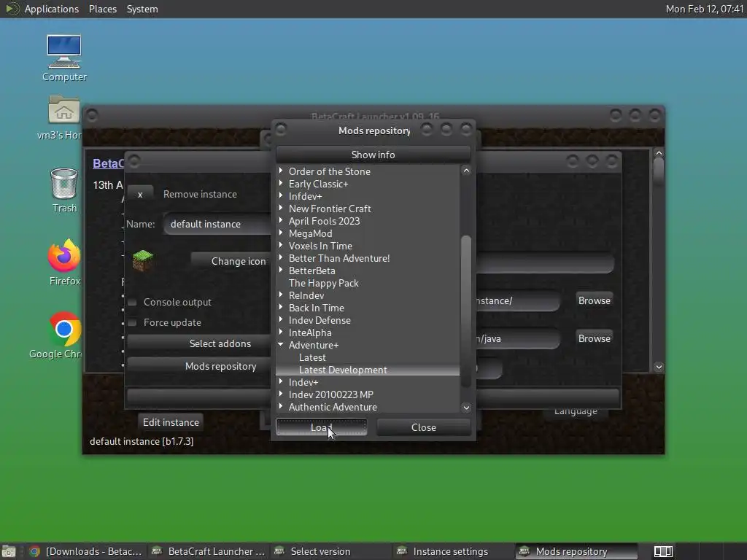Expand the New Frontier Craft node
Screen dimensions: 747x560
coord(281,208)
